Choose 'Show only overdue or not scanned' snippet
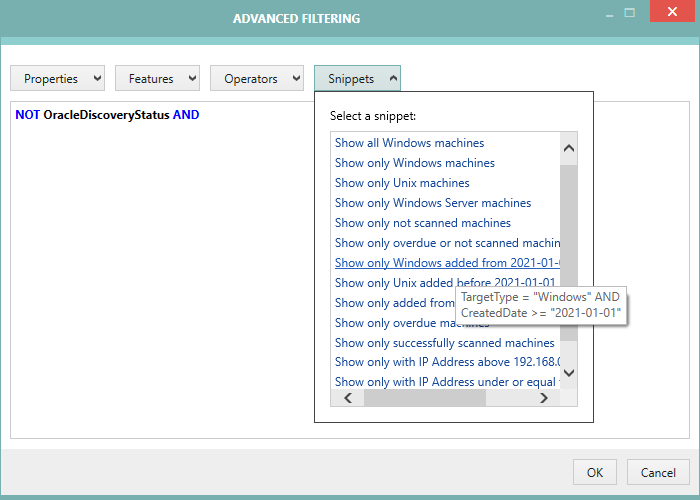The image size is (700, 500). (x=446, y=243)
